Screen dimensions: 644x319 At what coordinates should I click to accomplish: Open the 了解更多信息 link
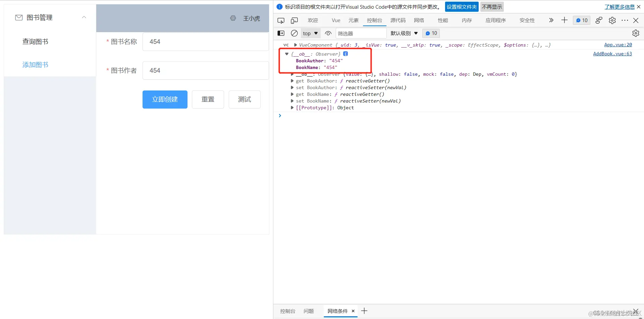pyautogui.click(x=620, y=7)
